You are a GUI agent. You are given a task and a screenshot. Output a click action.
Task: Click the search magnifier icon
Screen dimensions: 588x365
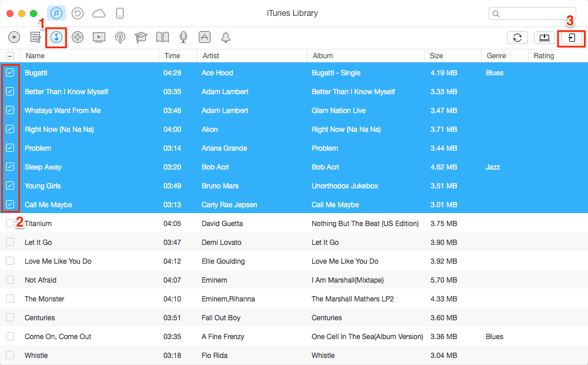point(496,14)
